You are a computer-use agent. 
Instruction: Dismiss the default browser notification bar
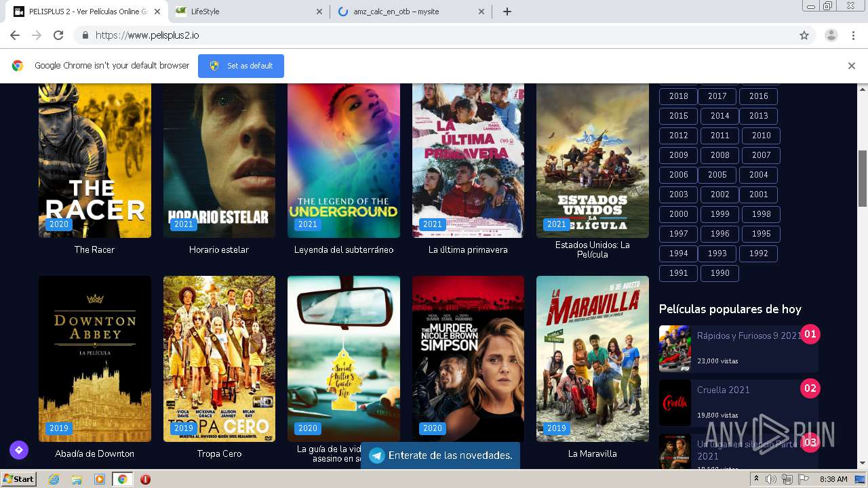[852, 66]
